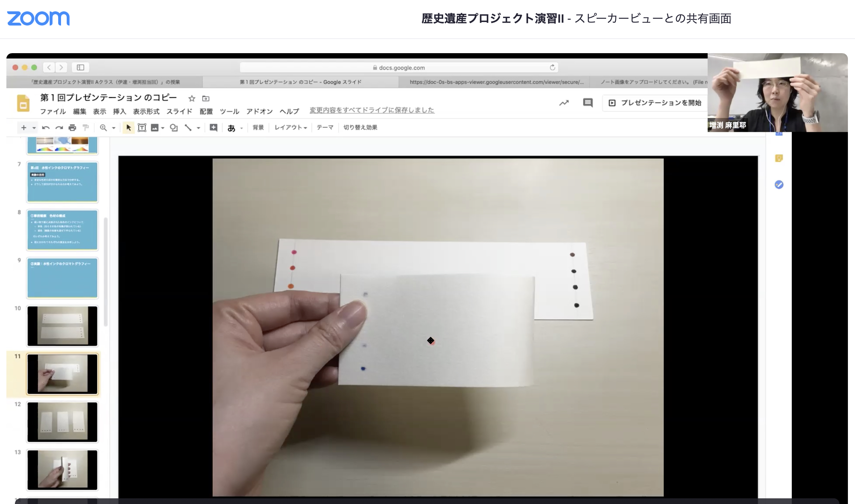Viewport: 855px width, 504px height.
Task: Click the Safari forward navigation button
Action: click(x=61, y=67)
